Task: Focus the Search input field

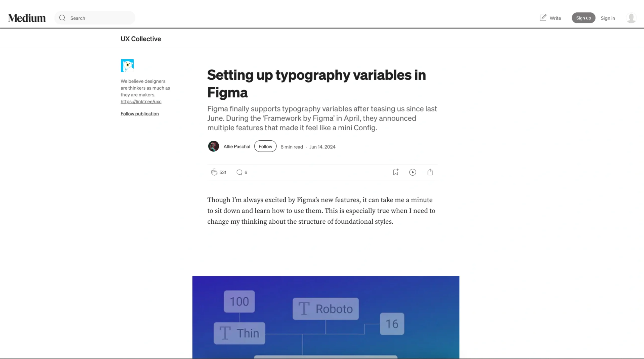Action: coord(95,18)
